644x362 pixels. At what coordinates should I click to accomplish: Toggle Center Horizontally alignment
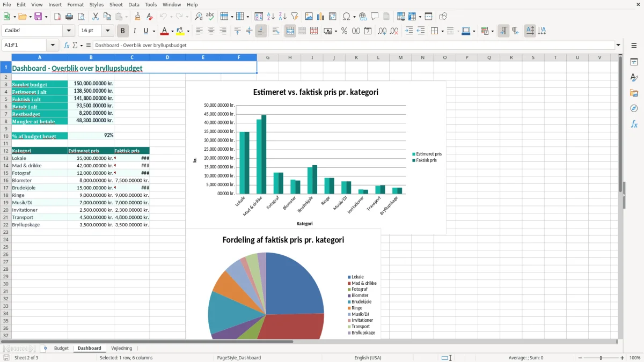pos(211,31)
